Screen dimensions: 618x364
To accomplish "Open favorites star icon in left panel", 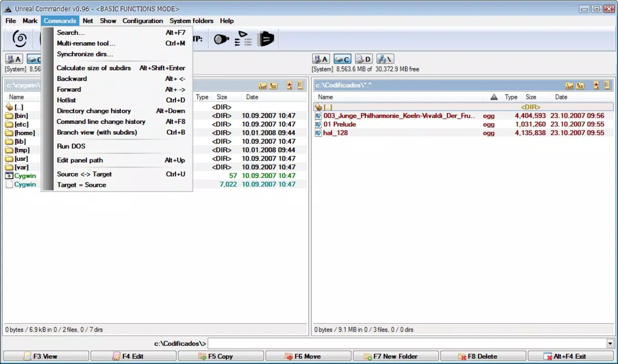I will 289,86.
